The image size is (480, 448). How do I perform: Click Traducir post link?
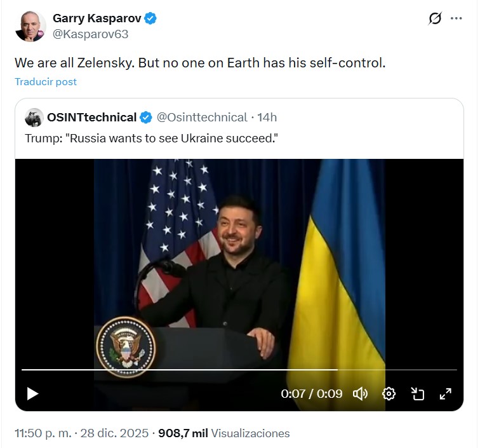tap(46, 82)
